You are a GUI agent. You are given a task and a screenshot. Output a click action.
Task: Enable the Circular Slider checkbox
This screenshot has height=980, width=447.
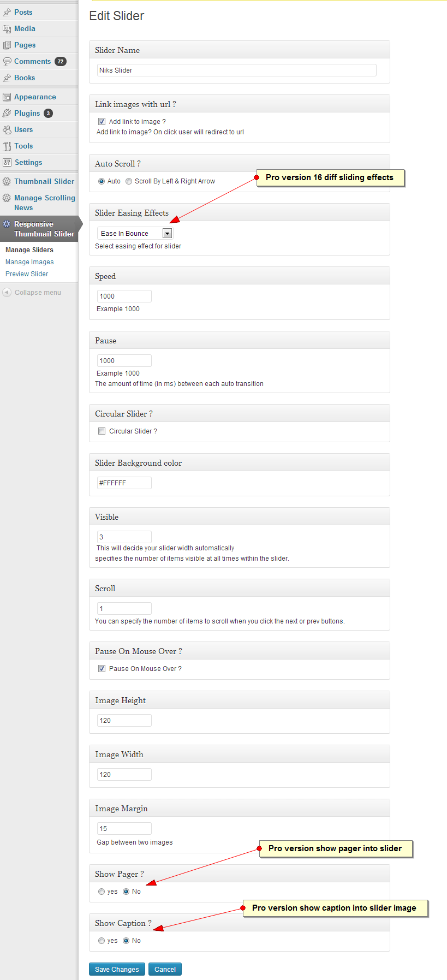pos(102,431)
